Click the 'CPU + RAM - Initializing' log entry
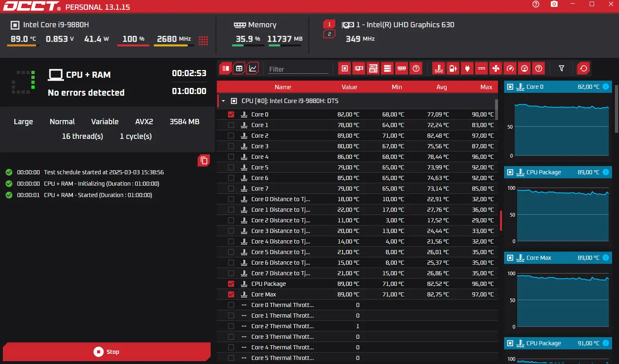619x364 pixels. pyautogui.click(x=101, y=184)
